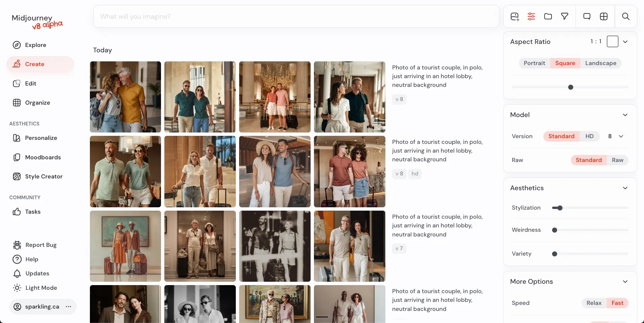Click the sparkling.ca account name
The height and width of the screenshot is (323, 644).
(42, 307)
